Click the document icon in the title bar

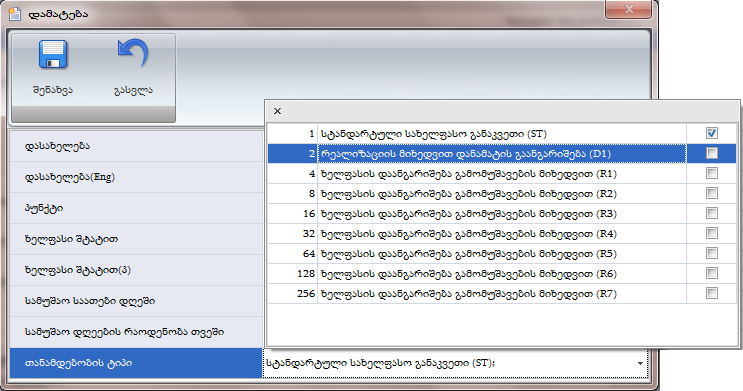(x=15, y=13)
